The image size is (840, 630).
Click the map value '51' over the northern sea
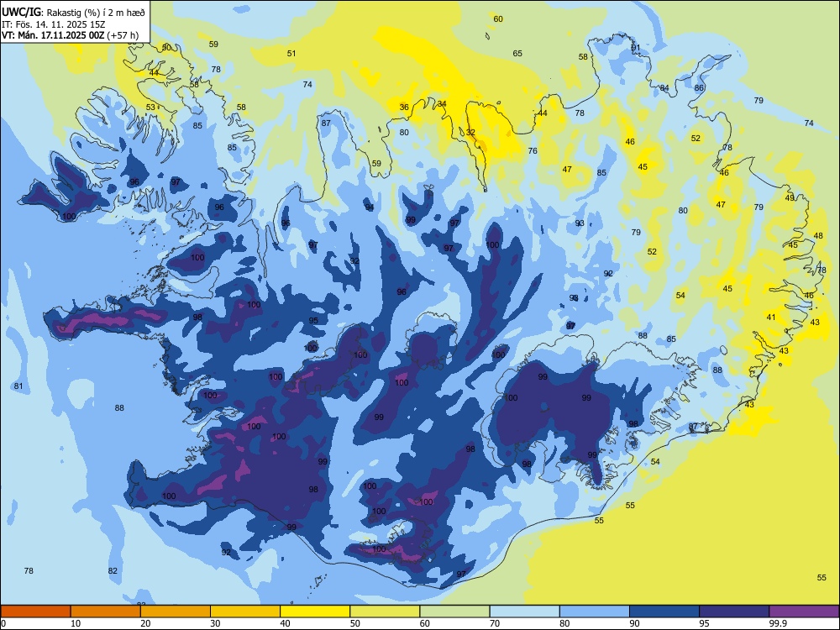pyautogui.click(x=291, y=53)
